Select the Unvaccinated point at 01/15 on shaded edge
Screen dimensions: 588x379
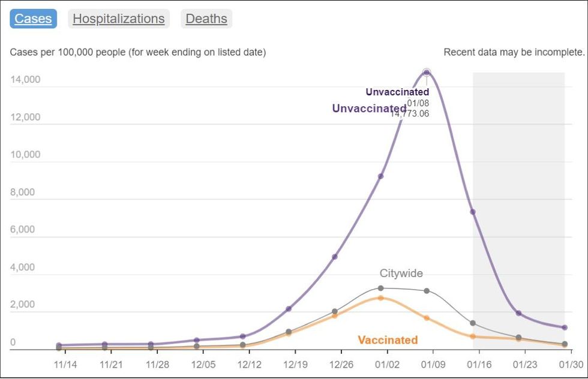(473, 212)
